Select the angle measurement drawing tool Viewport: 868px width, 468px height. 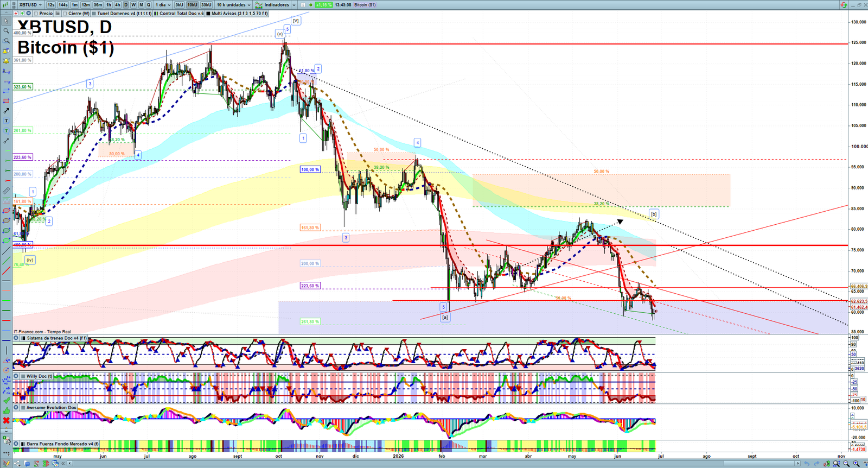[x=6, y=360]
